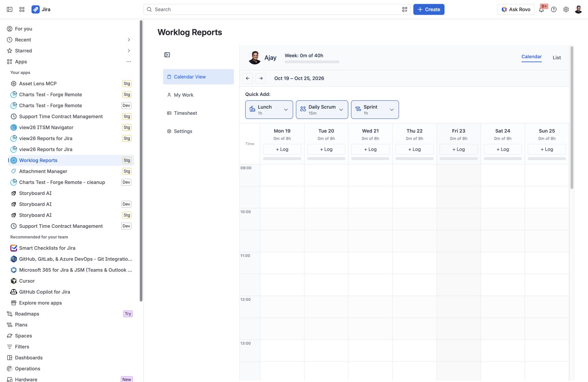Expand the Recent section chevron
The image size is (588, 382).
(x=129, y=40)
